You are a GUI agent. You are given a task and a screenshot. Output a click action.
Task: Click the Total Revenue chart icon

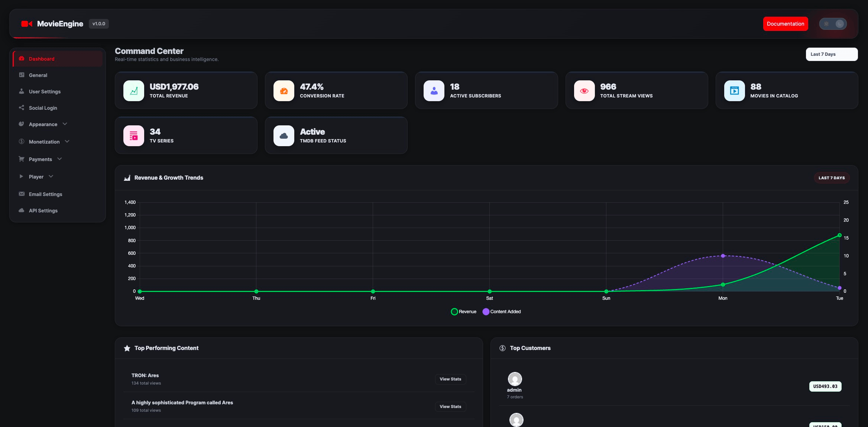134,91
